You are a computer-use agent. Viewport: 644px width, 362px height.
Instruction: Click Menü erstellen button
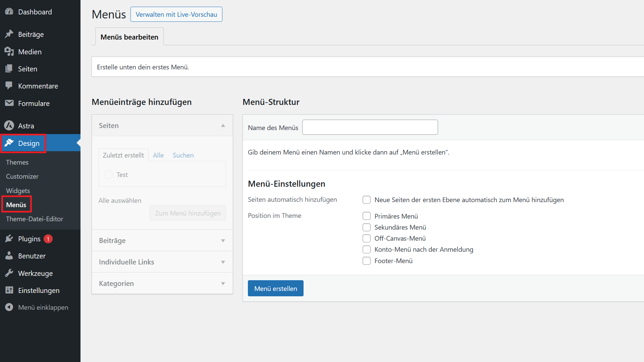click(x=276, y=289)
